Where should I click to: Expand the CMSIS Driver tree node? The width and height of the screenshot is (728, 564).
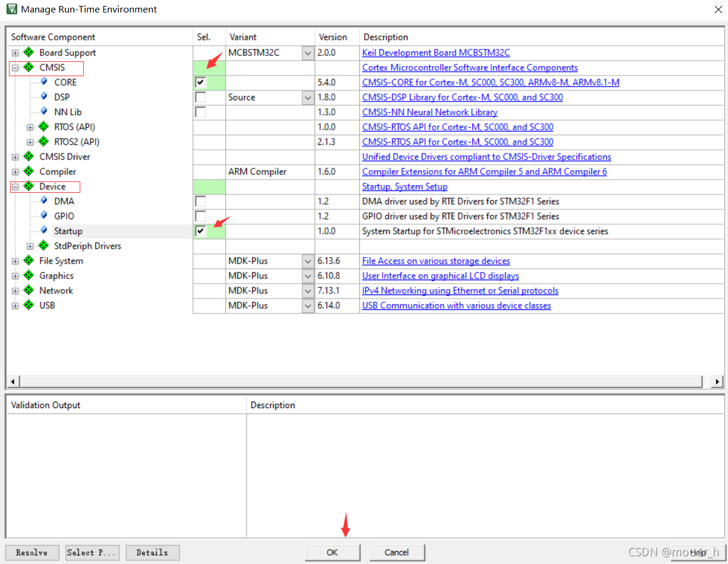[x=15, y=157]
